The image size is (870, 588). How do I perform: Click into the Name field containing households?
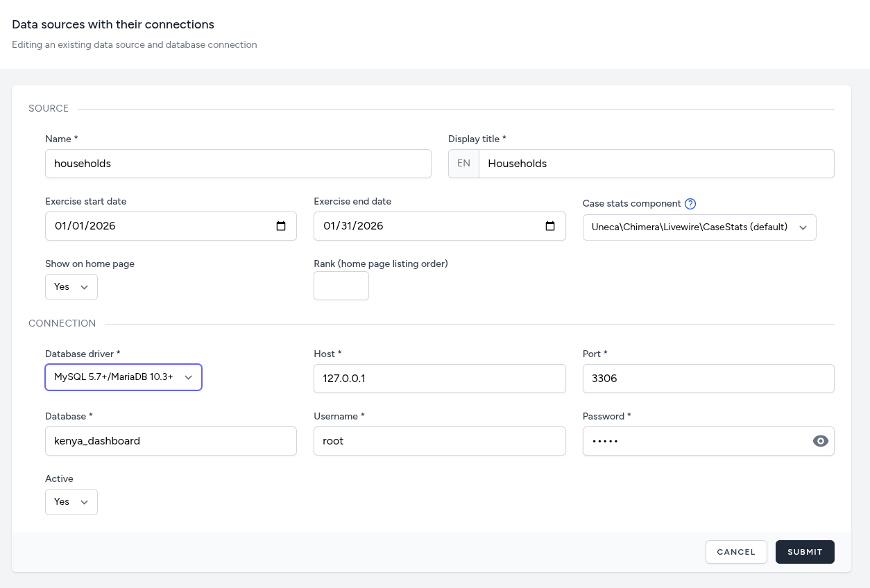(x=237, y=164)
